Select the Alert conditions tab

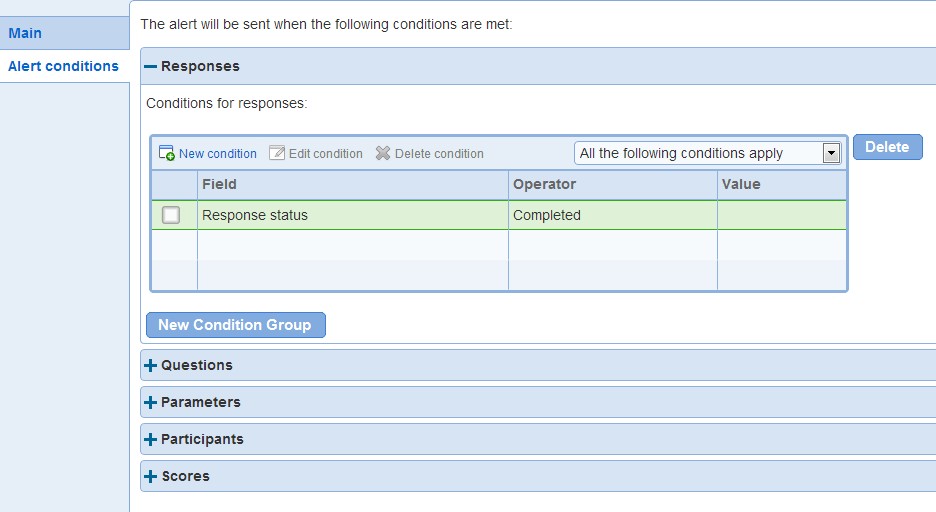64,66
